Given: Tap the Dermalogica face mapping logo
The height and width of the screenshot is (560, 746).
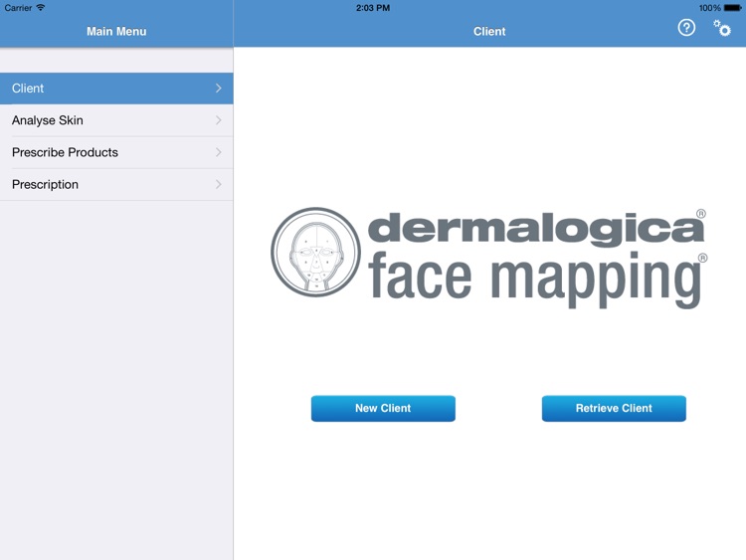Looking at the screenshot, I should click(x=489, y=258).
